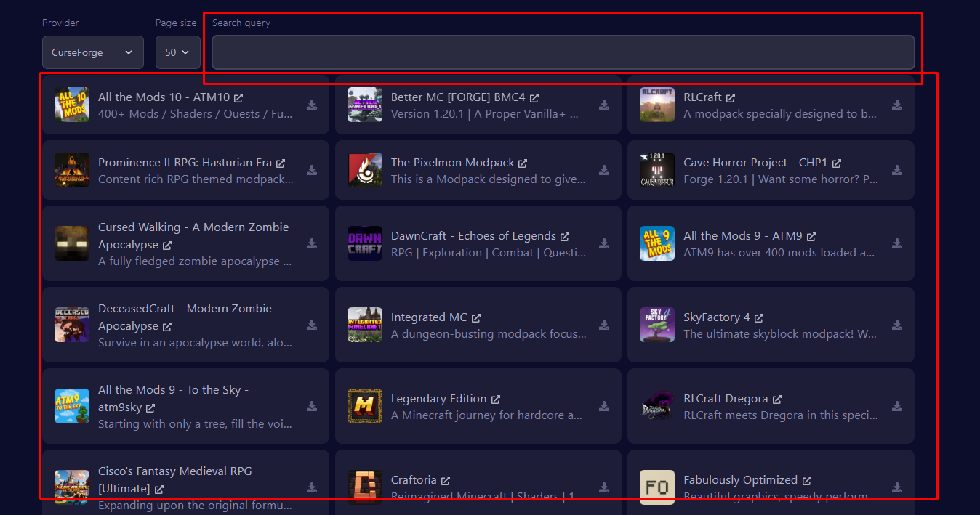The height and width of the screenshot is (515, 980).
Task: Click external link icon next to Legendary Edition
Action: tap(496, 400)
